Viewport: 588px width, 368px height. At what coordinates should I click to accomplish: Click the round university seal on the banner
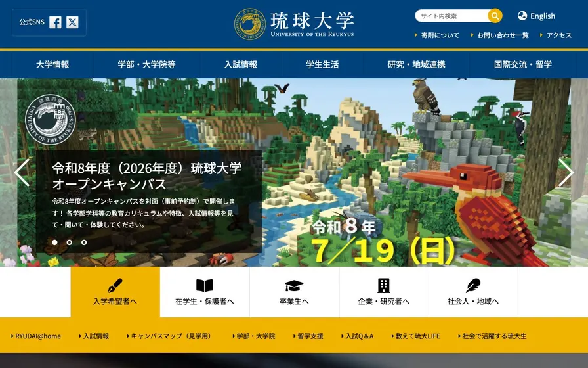coord(51,120)
